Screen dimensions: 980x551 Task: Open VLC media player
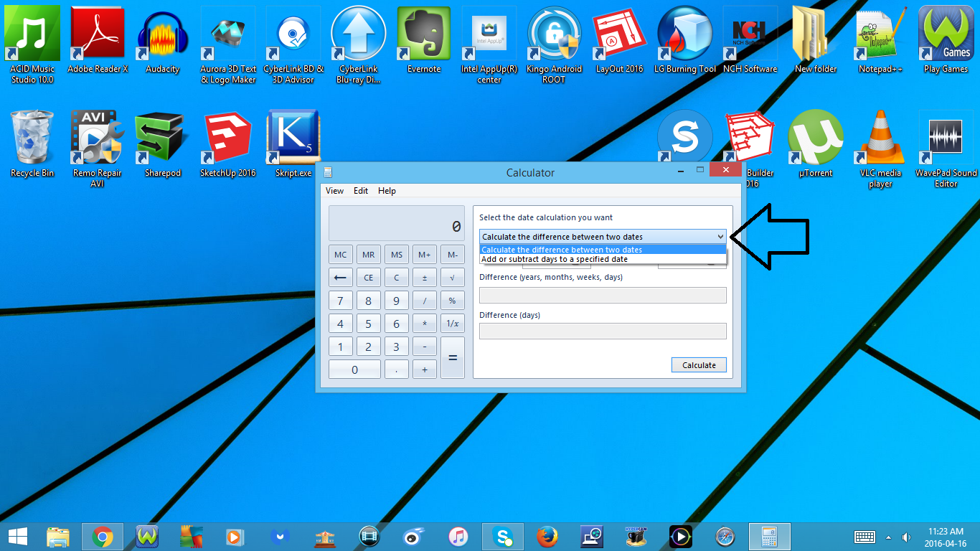[879, 136]
